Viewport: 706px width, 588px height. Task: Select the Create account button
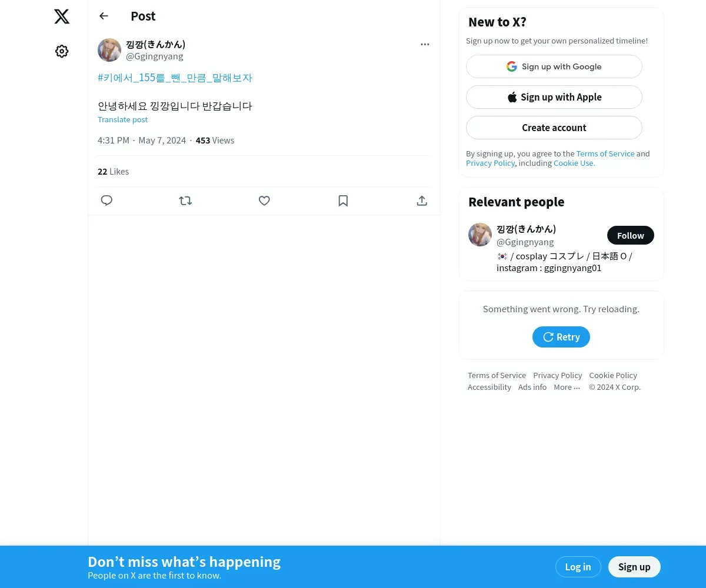[x=554, y=128]
